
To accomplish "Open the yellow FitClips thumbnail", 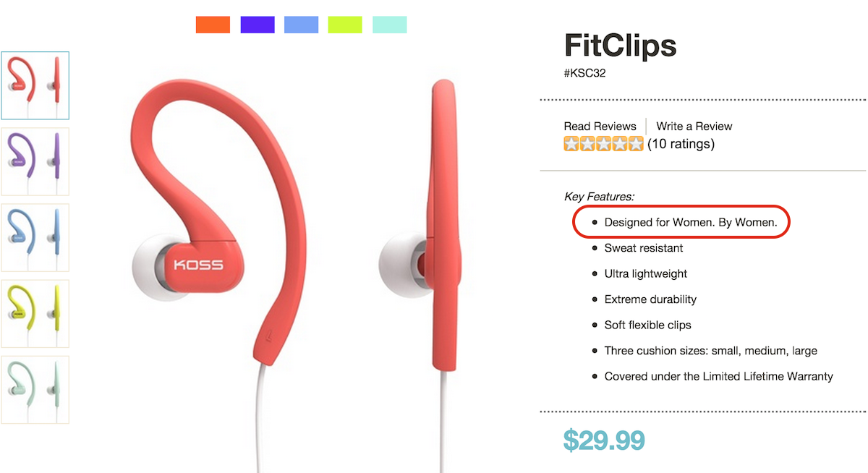I will 35,313.
